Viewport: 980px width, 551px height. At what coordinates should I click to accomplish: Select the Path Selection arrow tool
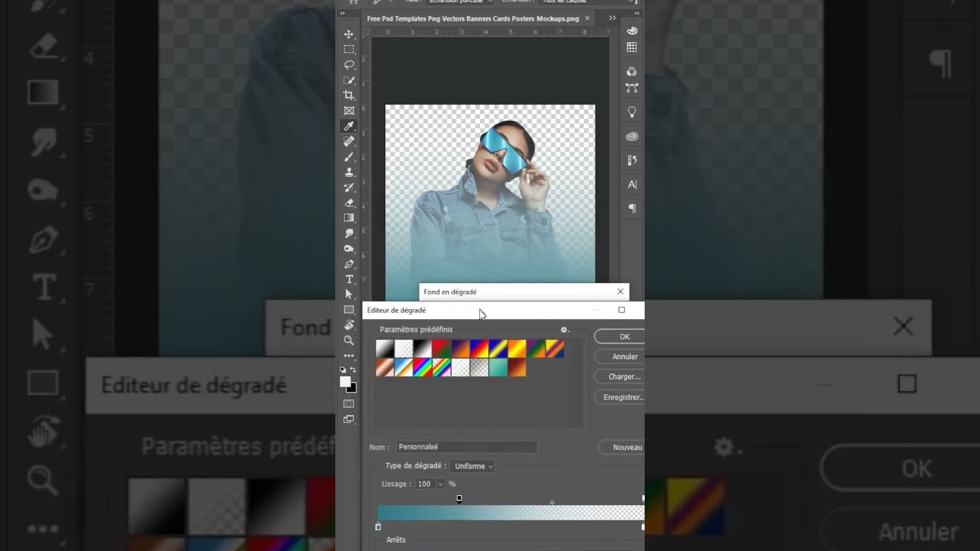349,295
